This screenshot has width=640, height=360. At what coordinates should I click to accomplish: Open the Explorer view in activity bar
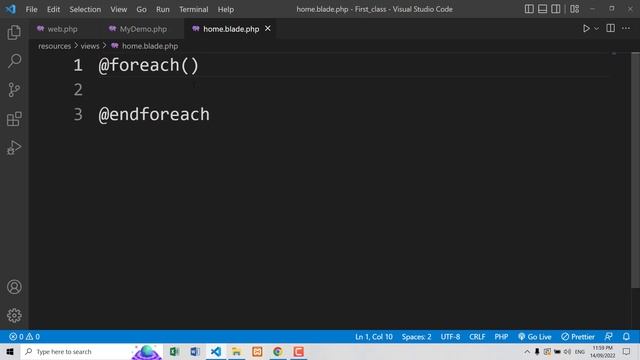click(x=14, y=32)
